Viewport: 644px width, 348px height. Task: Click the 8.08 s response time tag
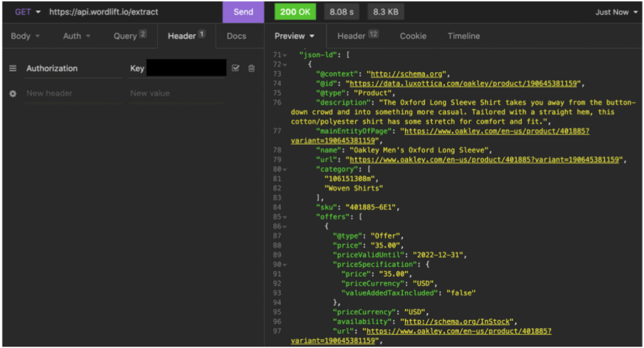pyautogui.click(x=341, y=12)
